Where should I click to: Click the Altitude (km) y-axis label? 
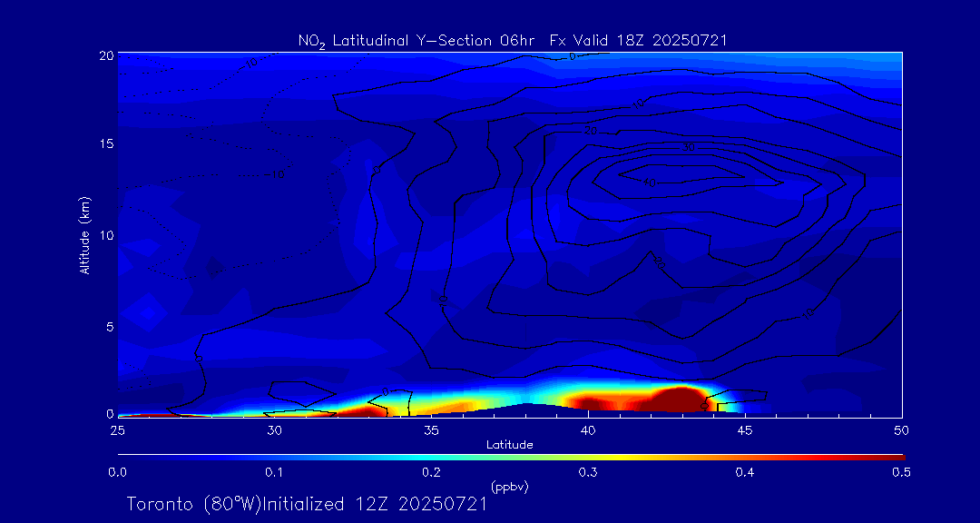pyautogui.click(x=84, y=235)
